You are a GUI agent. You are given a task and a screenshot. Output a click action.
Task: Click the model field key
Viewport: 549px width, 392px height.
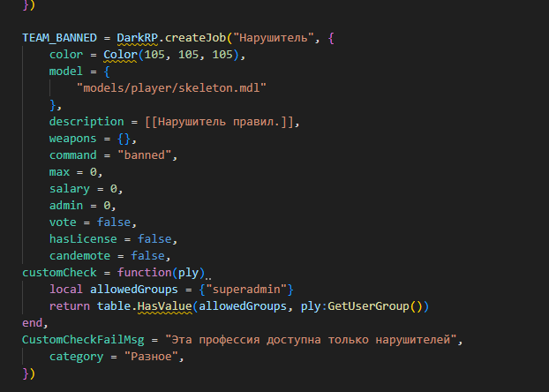pyautogui.click(x=66, y=72)
